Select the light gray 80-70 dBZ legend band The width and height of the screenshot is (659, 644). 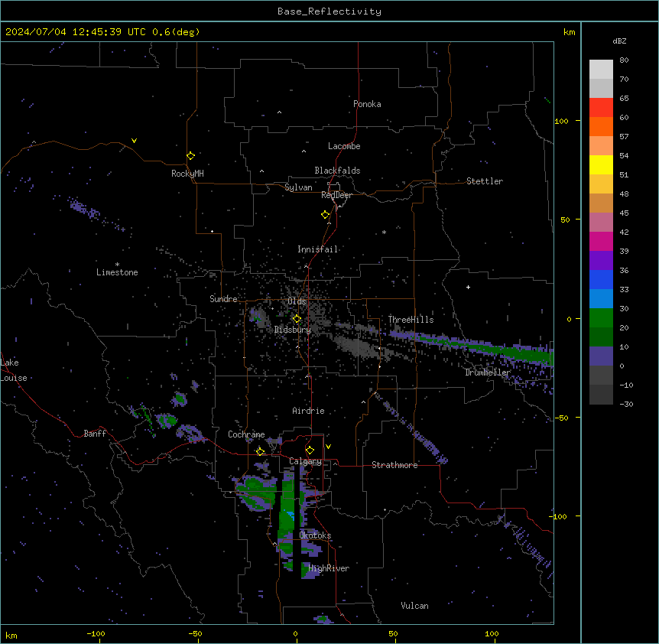601,70
